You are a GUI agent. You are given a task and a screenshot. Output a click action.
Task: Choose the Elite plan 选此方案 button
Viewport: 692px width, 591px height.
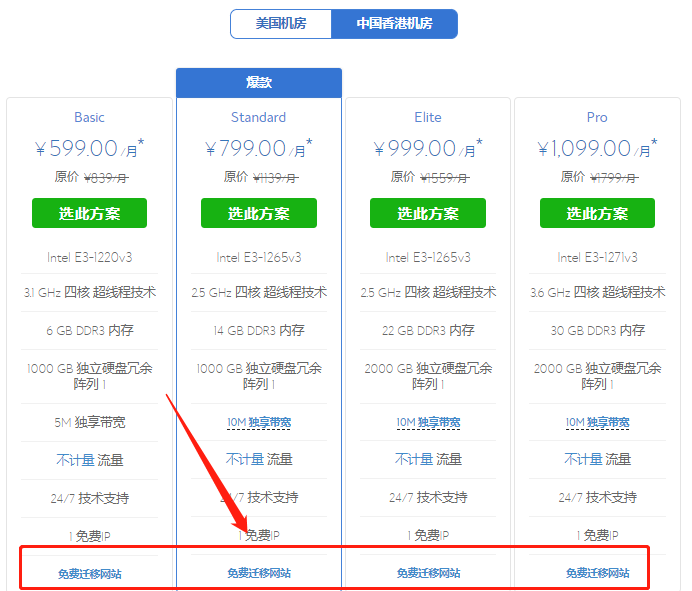tap(428, 213)
